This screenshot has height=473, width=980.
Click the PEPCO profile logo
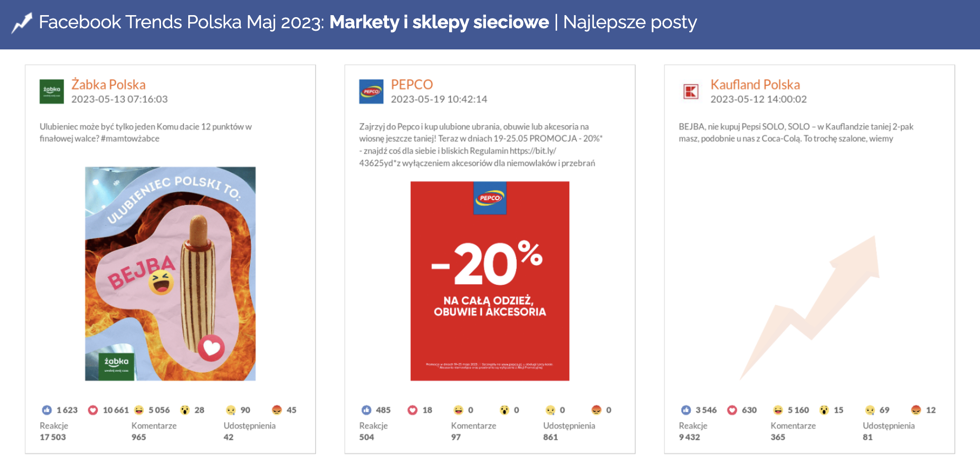pos(371,91)
